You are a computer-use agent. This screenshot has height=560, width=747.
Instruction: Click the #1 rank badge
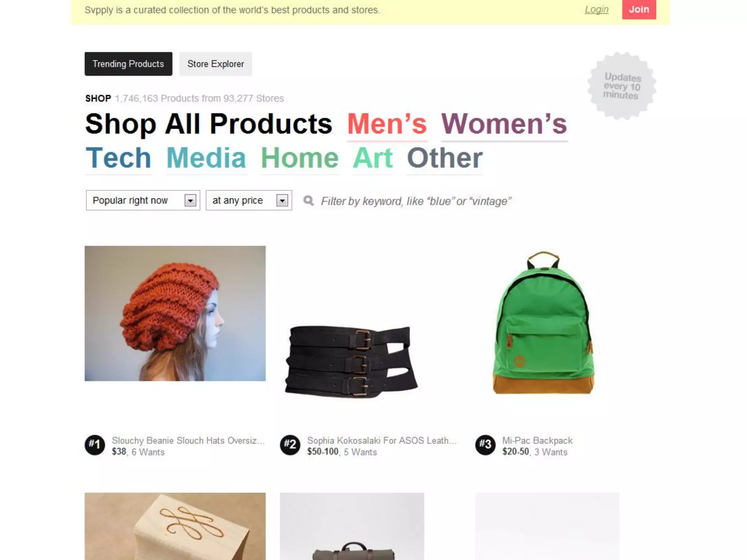pos(95,445)
